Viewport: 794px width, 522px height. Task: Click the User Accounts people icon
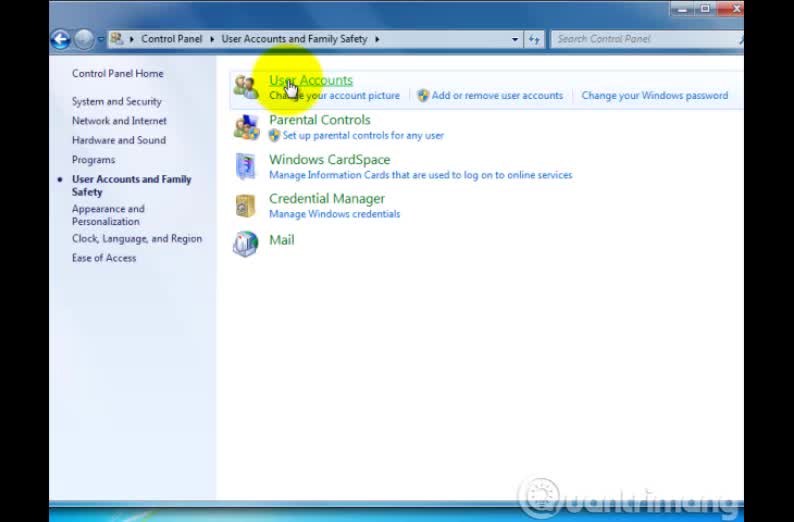[x=246, y=87]
